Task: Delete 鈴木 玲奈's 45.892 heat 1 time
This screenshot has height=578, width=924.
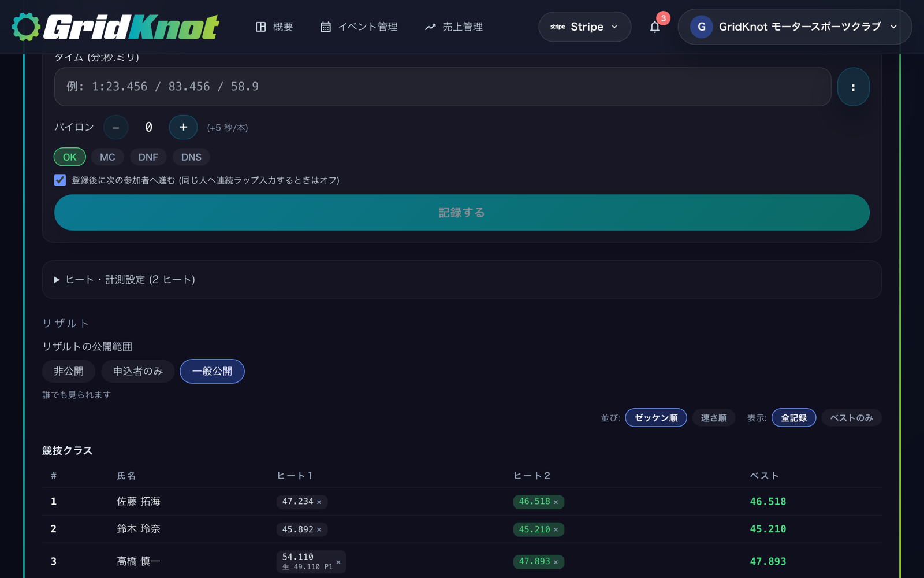Action: (x=319, y=530)
